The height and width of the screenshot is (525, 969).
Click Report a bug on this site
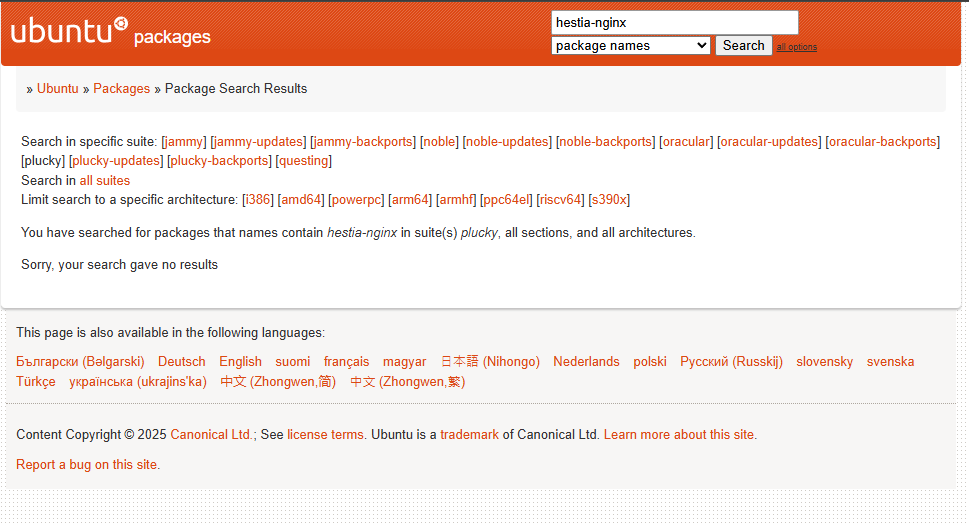(x=87, y=464)
